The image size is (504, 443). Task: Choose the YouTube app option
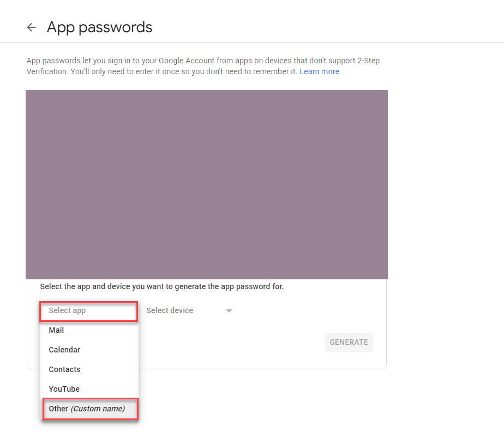click(x=64, y=389)
